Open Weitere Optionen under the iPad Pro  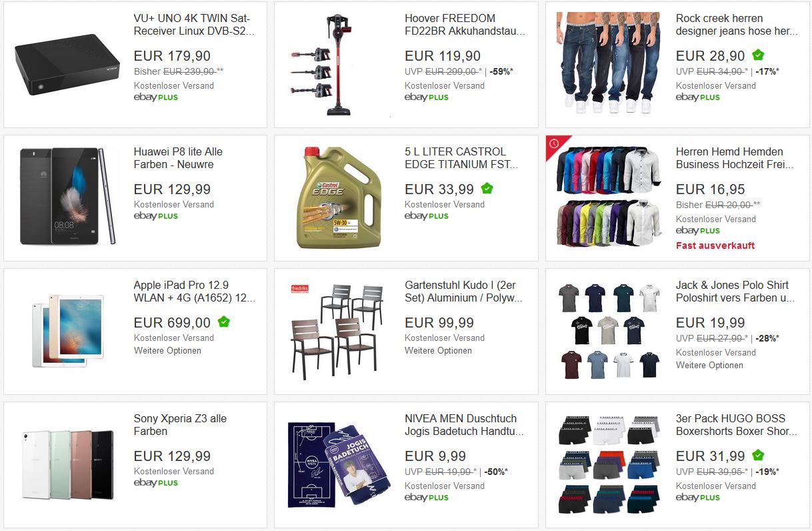click(x=167, y=351)
